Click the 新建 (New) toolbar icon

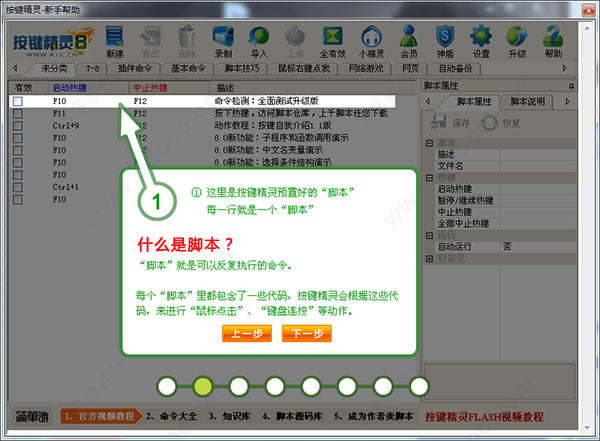[114, 42]
